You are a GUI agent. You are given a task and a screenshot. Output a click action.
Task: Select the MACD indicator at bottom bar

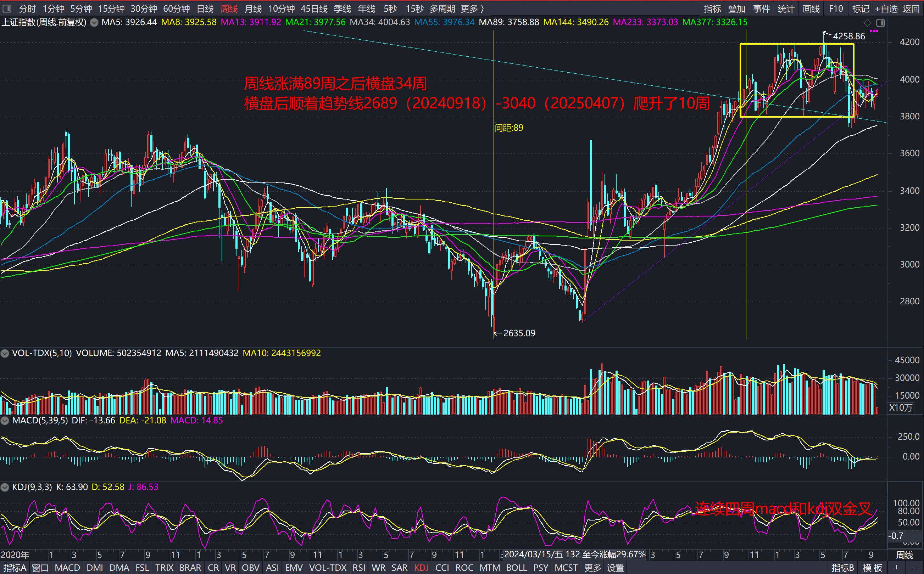[x=67, y=568]
